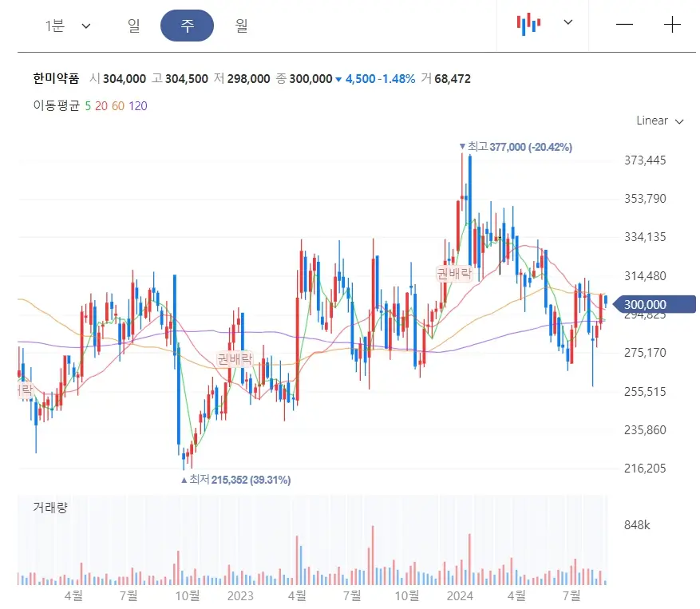The width and height of the screenshot is (700, 609).
Task: Select the 주 weekly tab
Action: 187,25
